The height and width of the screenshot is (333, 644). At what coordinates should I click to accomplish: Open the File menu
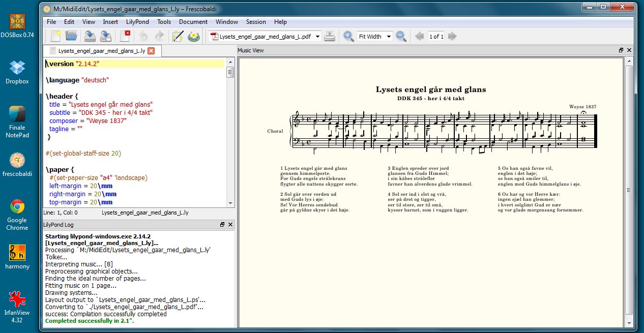51,22
